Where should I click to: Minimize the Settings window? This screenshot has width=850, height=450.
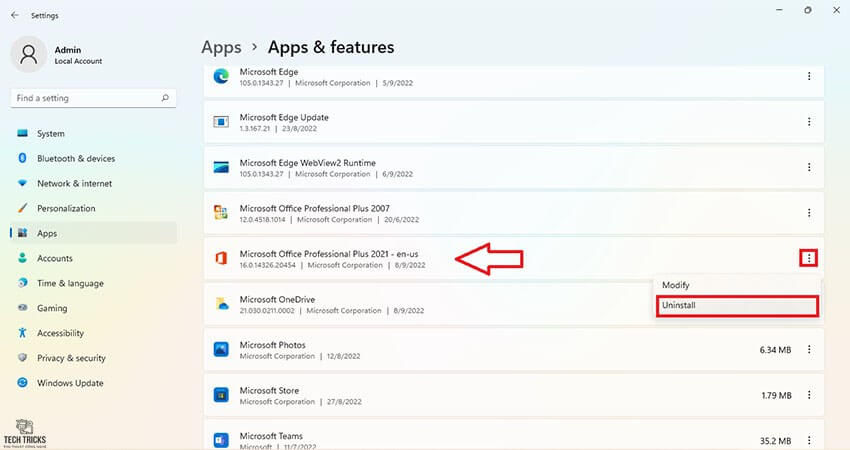(779, 10)
